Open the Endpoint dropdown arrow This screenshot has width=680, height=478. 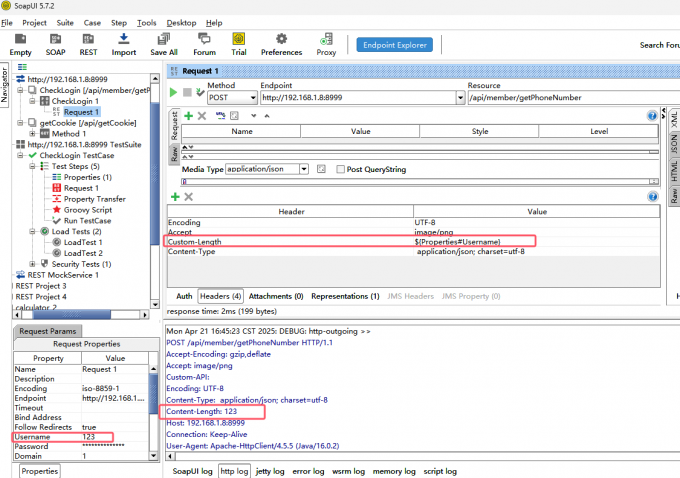point(460,98)
